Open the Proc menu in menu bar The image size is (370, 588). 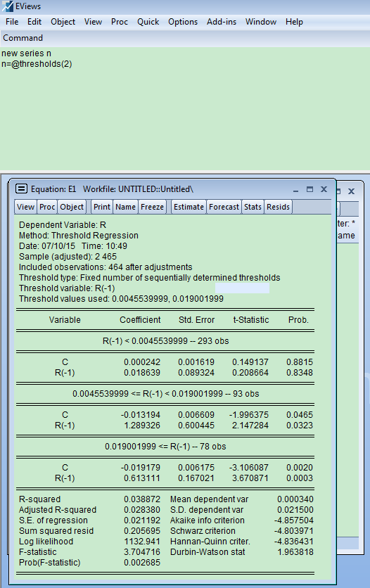120,22
